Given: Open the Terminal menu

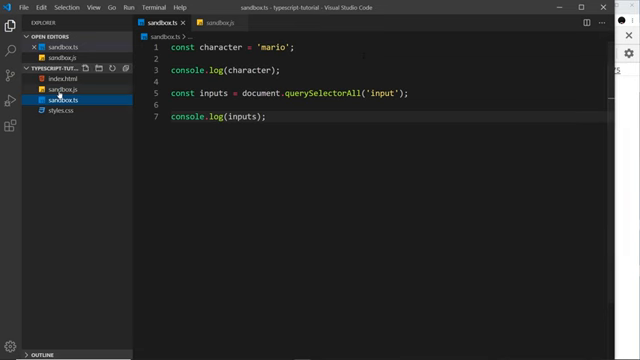Looking at the screenshot, I should point(154,7).
